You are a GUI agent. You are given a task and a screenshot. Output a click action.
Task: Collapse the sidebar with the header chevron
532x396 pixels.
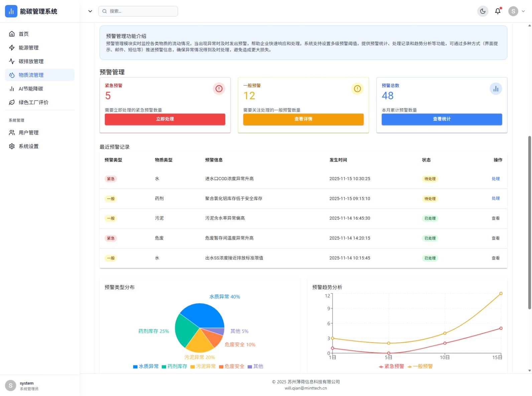[90, 11]
